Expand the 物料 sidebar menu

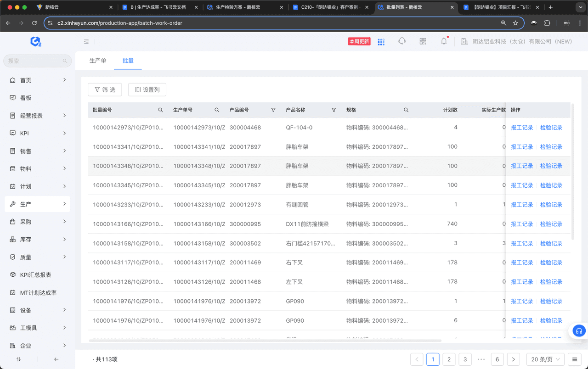pos(64,168)
